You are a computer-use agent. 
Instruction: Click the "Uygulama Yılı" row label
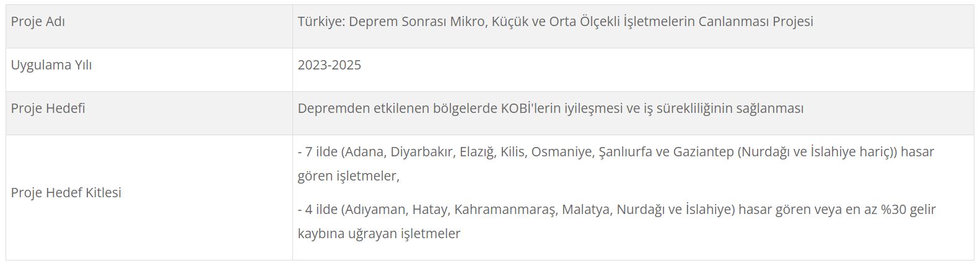point(51,65)
